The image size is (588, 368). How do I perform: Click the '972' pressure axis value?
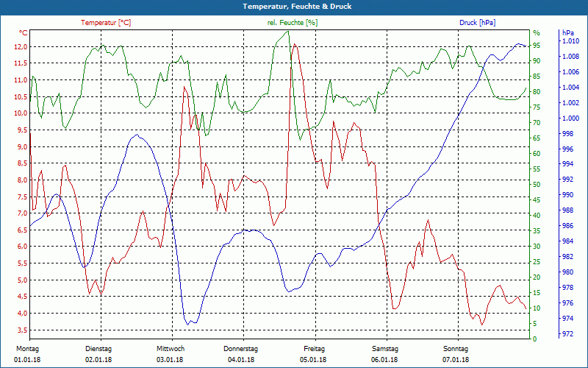(x=568, y=334)
